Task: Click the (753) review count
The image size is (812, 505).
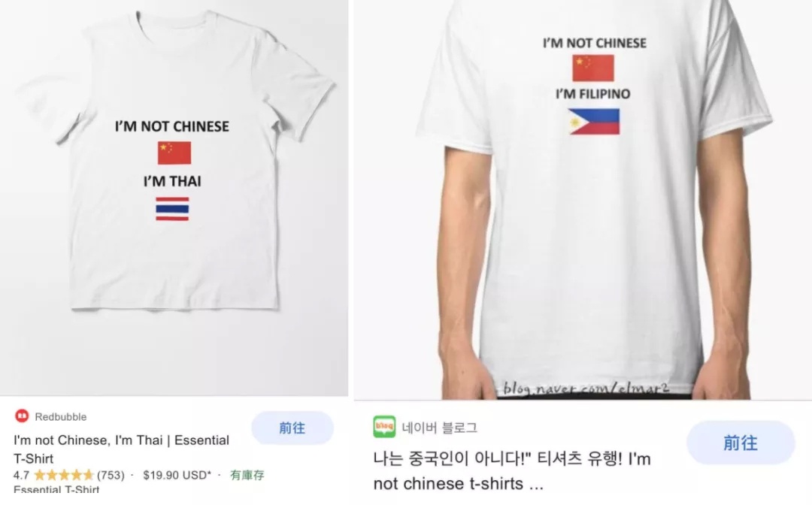Action: point(111,475)
